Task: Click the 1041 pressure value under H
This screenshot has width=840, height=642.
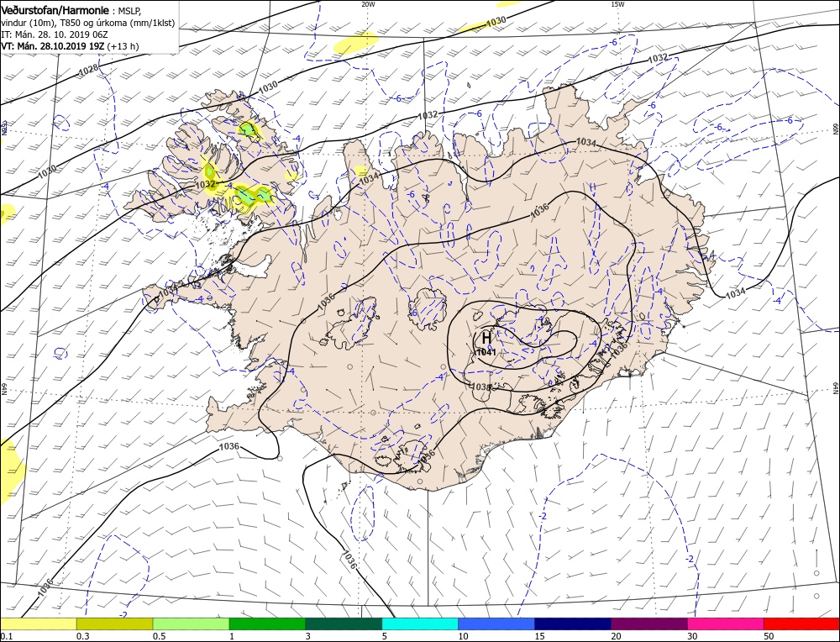Action: pyautogui.click(x=486, y=352)
